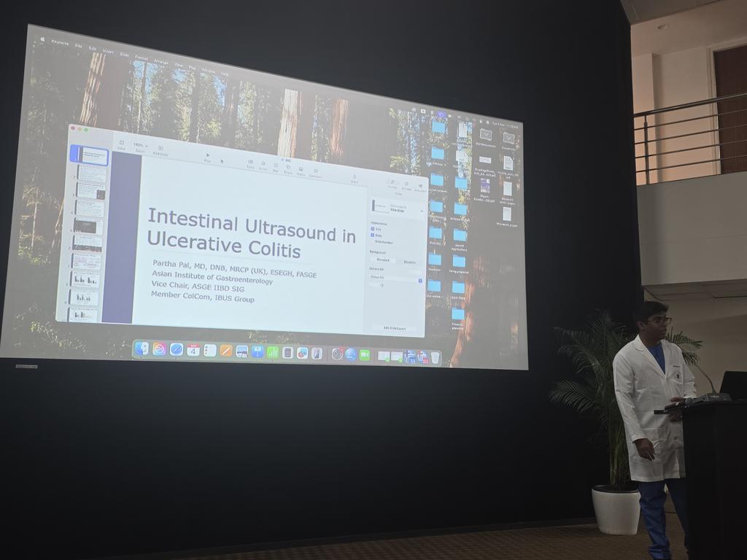Open the Trash in the Dock
Screen dimensions: 747x560
pos(435,357)
